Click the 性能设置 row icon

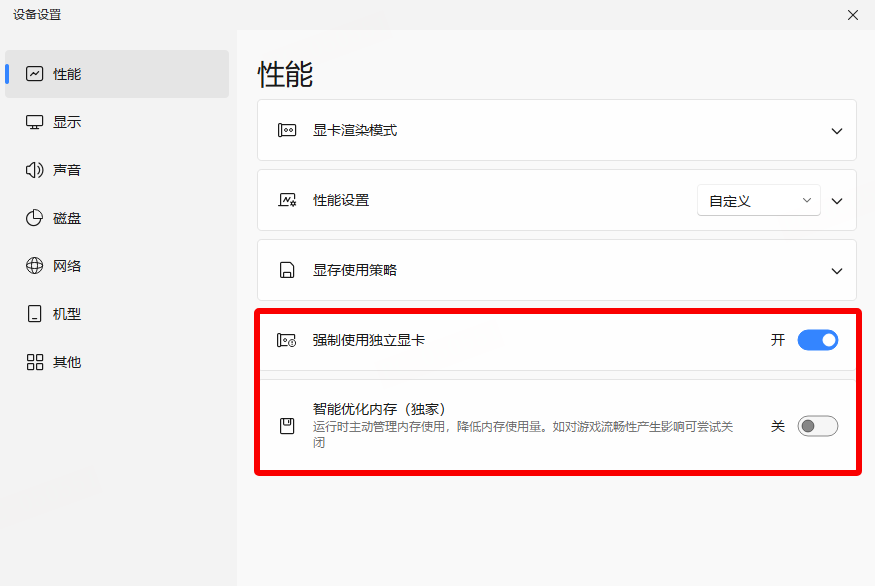(x=287, y=200)
